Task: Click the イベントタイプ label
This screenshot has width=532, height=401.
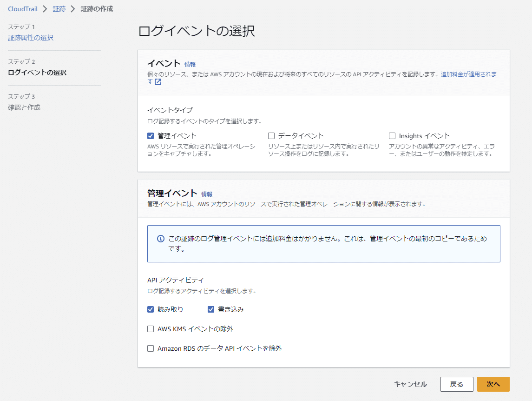Action: pyautogui.click(x=170, y=110)
